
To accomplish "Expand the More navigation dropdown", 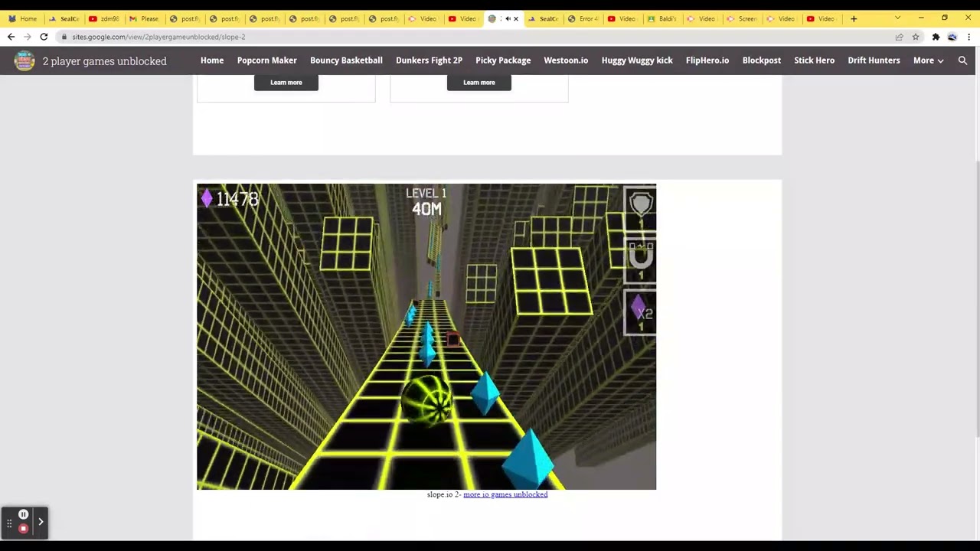I will pyautogui.click(x=928, y=60).
